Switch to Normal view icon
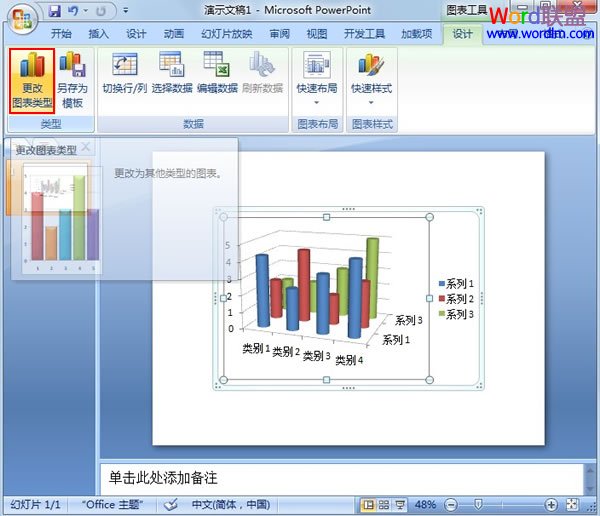Image resolution: width=600 pixels, height=516 pixels. click(368, 505)
